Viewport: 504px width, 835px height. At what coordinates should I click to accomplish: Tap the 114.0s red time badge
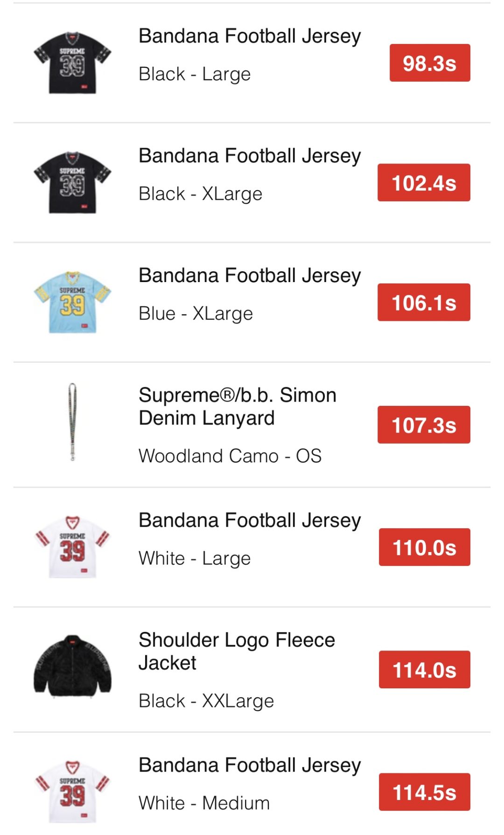coord(424,669)
